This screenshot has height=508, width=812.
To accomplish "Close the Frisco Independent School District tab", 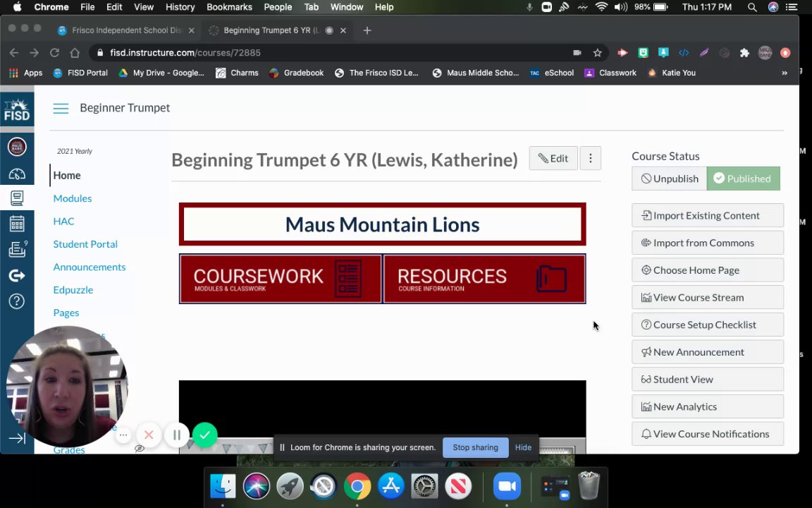I will pos(191,30).
